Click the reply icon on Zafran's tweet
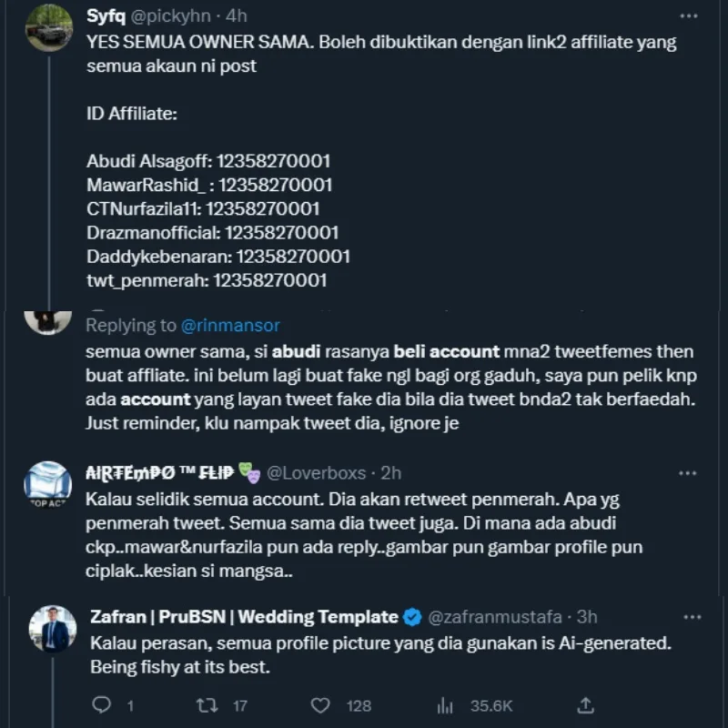This screenshot has width=728, height=728. pos(103,705)
